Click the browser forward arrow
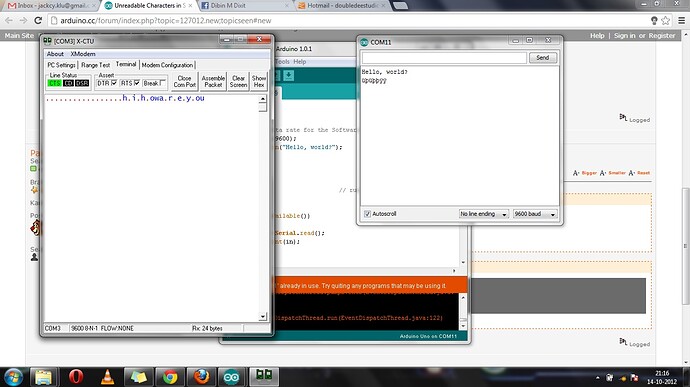This screenshot has width=690, height=387. [x=23, y=21]
